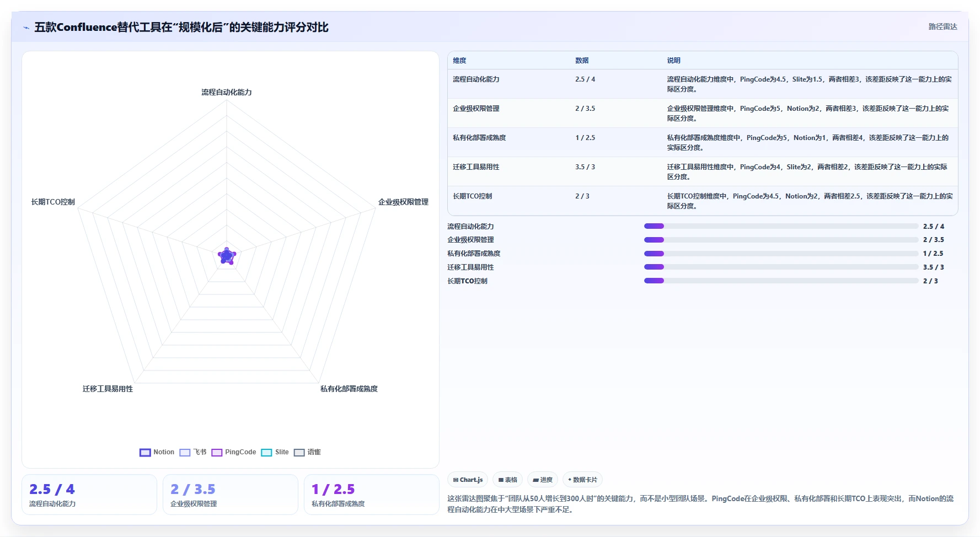This screenshot has width=980, height=537.
Task: Select the Chart.js tag
Action: coord(468,480)
